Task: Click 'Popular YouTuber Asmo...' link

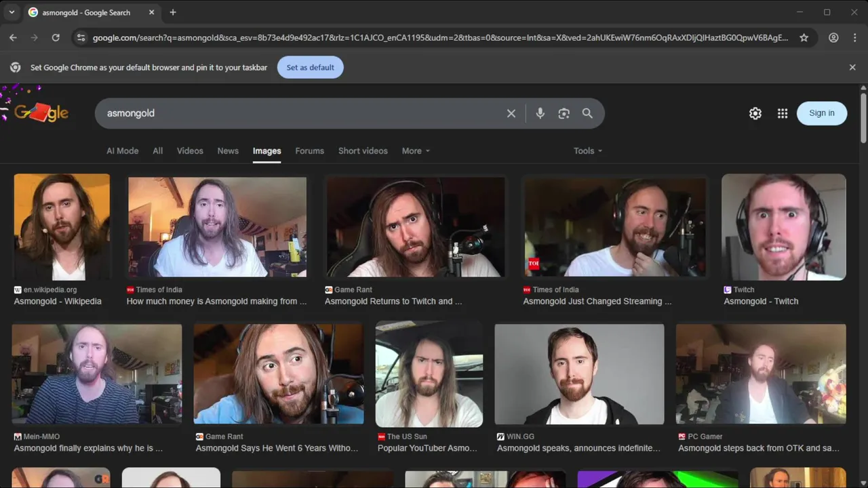Action: (427, 448)
